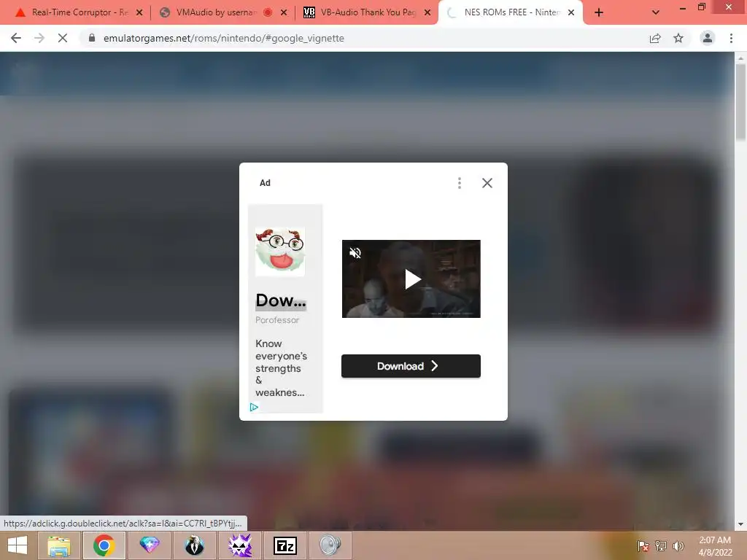Open the tab search dropdown chevron
The width and height of the screenshot is (747, 560).
pos(656,12)
